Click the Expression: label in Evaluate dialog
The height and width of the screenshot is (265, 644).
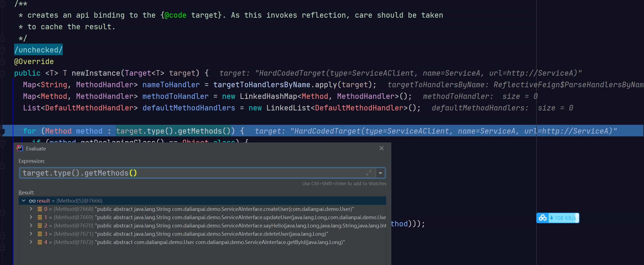[x=32, y=161]
